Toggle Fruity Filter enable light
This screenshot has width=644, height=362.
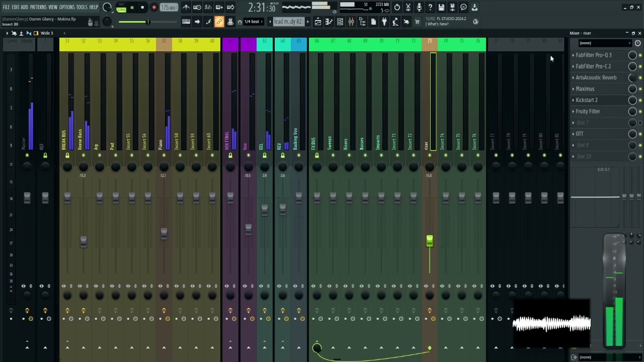pyautogui.click(x=640, y=112)
